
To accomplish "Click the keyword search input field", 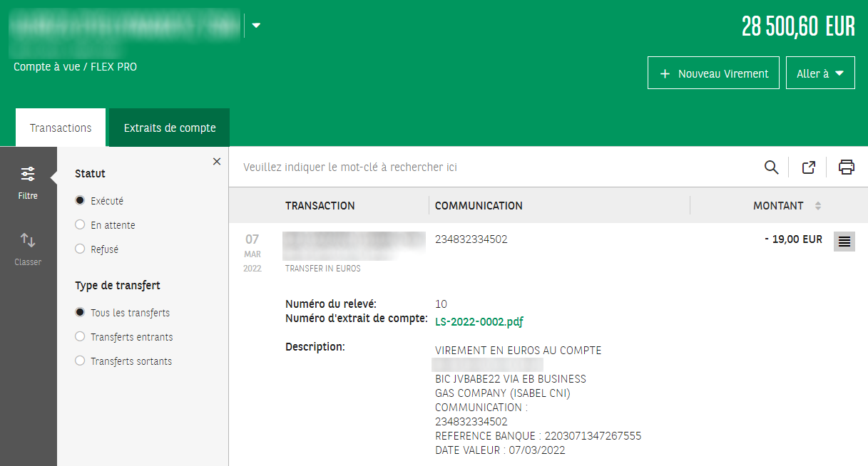I will [x=492, y=167].
